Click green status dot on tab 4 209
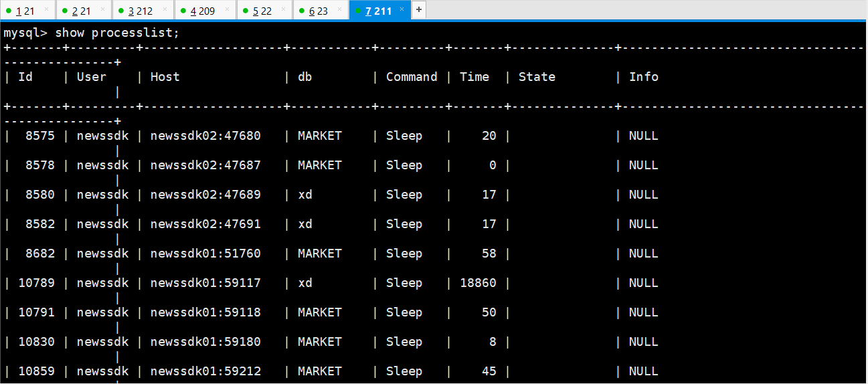This screenshot has height=384, width=868. point(183,11)
